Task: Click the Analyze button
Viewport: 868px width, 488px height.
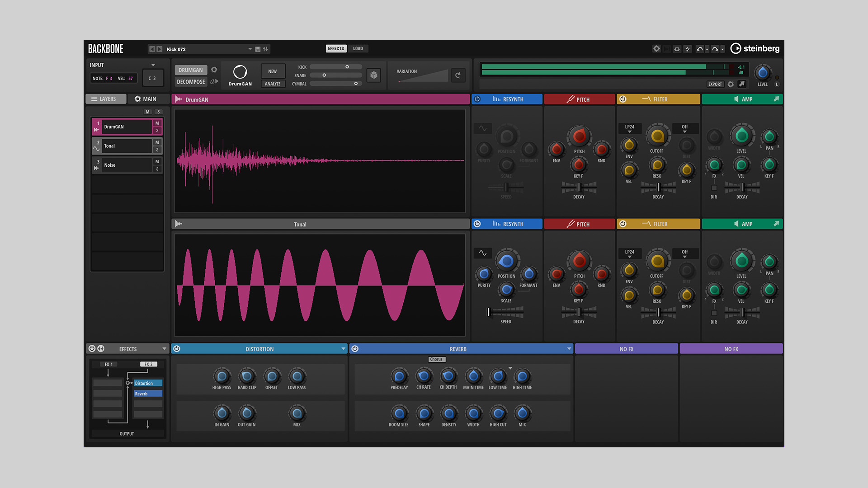Action: click(273, 84)
